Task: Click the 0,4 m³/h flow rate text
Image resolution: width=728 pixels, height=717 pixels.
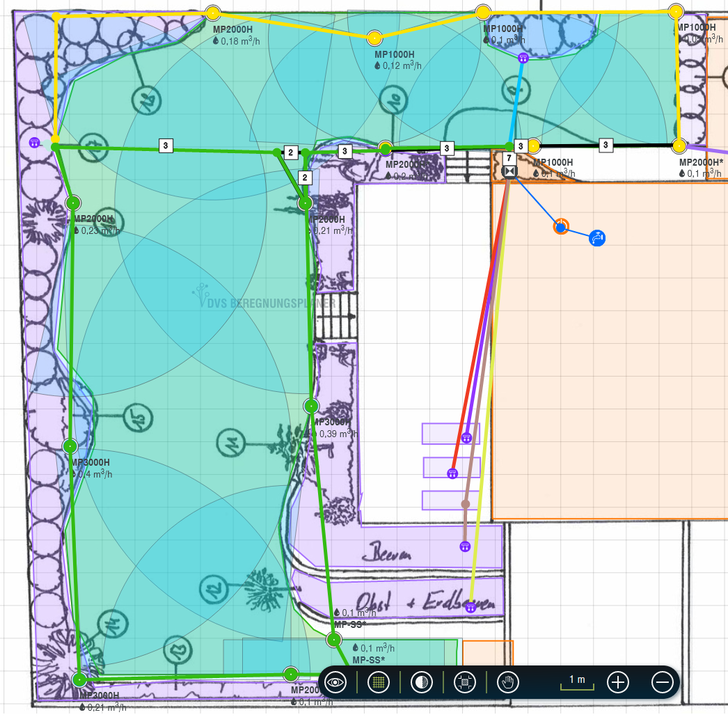Action: point(92,474)
